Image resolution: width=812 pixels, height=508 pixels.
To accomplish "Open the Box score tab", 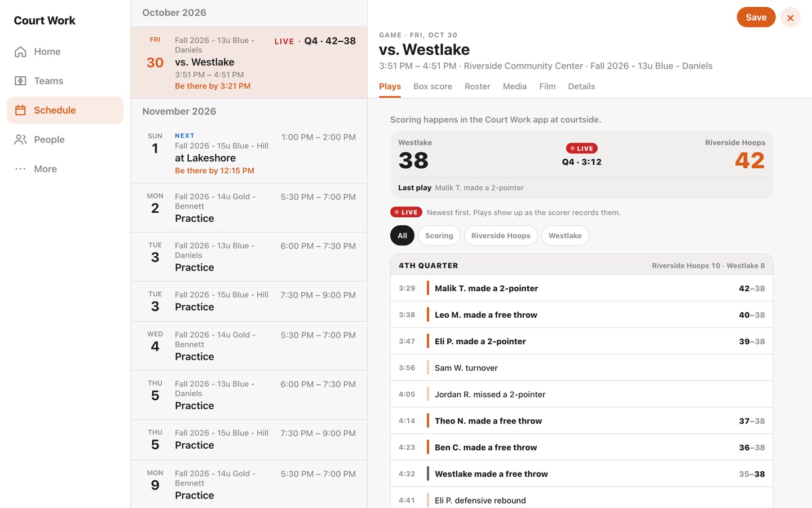I will 433,87.
